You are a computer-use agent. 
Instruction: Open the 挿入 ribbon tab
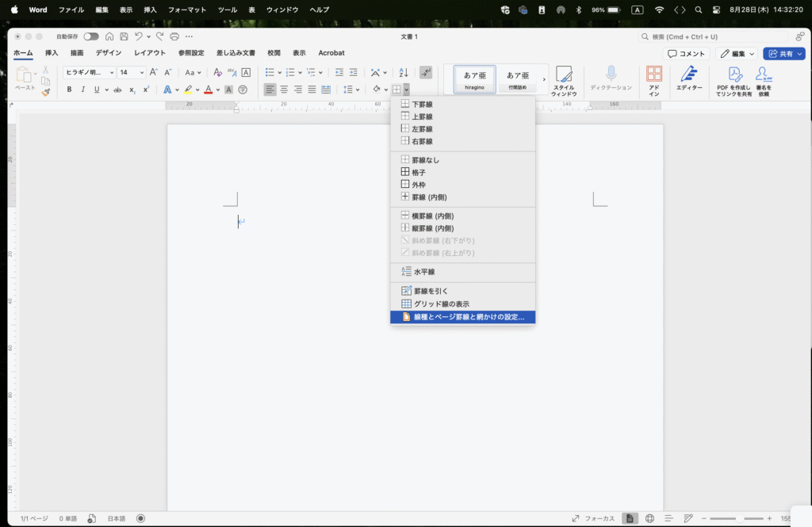click(52, 53)
